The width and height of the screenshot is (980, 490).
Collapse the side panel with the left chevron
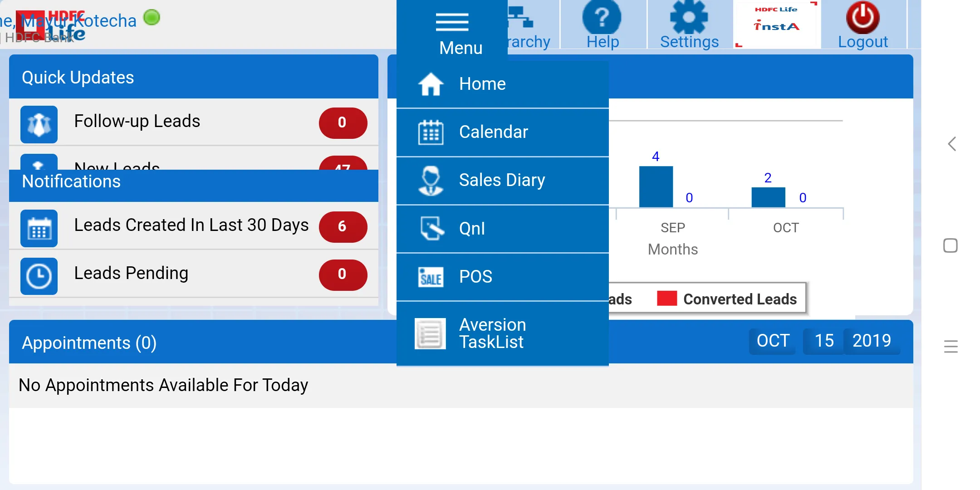click(951, 144)
